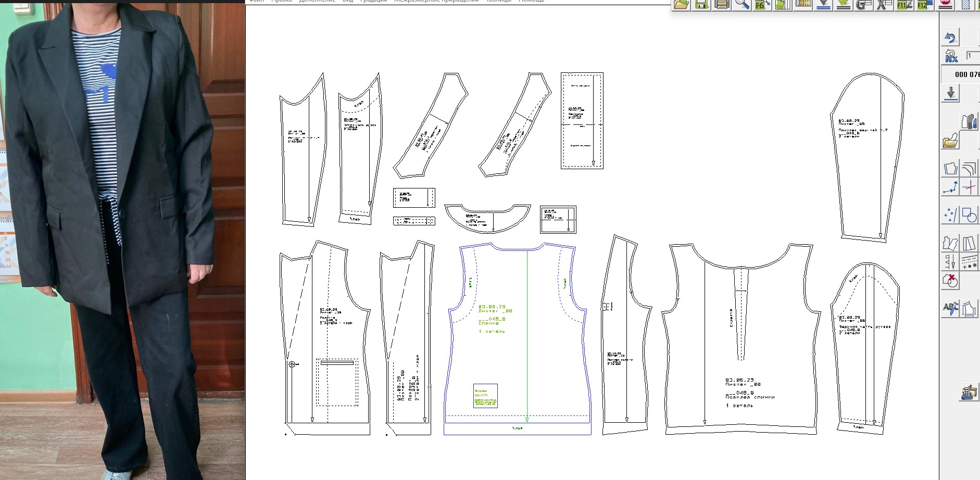Select the connected points arrow tool
The width and height of the screenshot is (980, 480).
point(951,187)
